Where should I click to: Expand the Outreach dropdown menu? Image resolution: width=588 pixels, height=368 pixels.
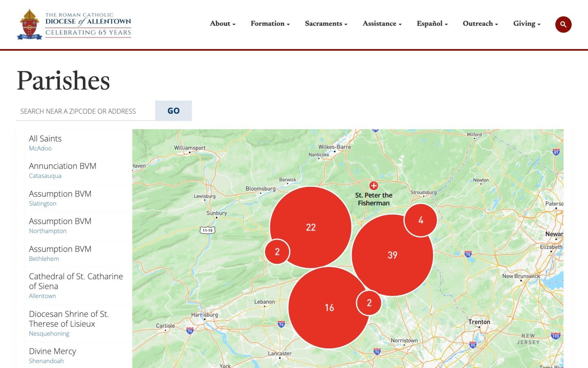480,24
